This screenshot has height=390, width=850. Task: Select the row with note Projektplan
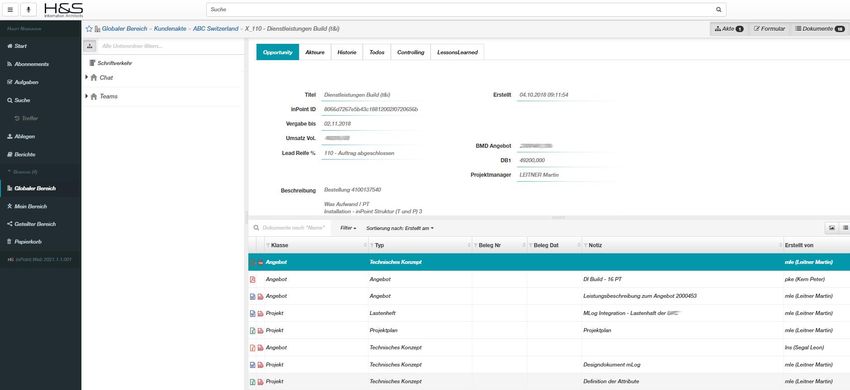pos(549,330)
